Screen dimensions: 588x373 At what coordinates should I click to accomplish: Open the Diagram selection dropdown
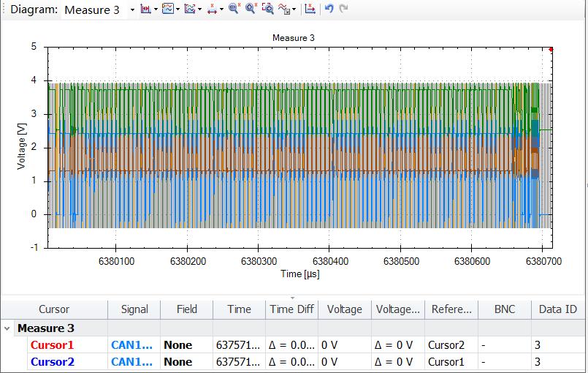click(x=131, y=10)
